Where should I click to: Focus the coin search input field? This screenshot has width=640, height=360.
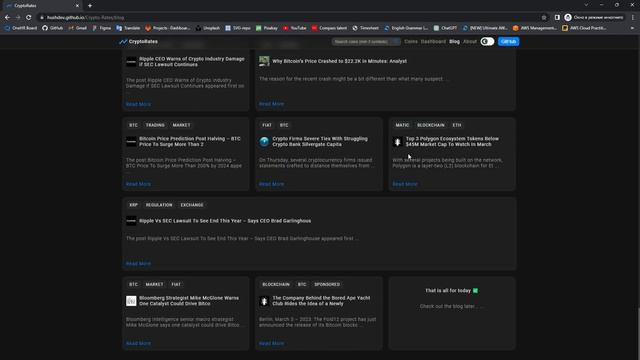pyautogui.click(x=366, y=42)
